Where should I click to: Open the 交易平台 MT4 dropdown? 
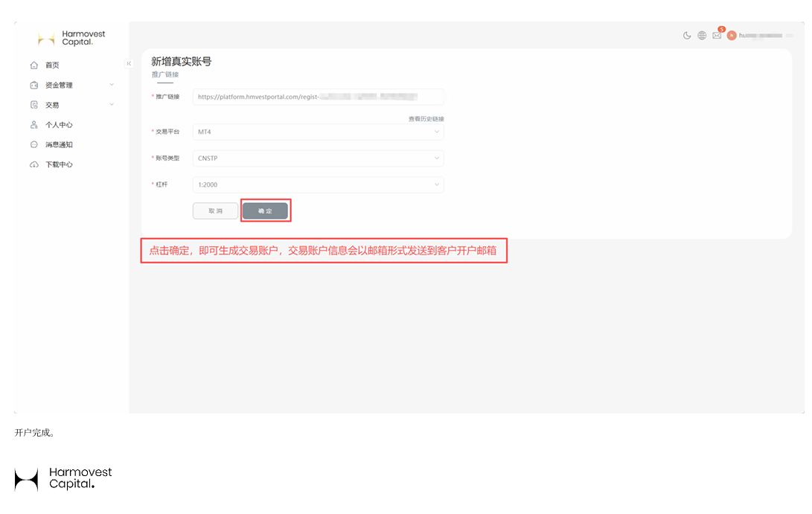click(318, 132)
